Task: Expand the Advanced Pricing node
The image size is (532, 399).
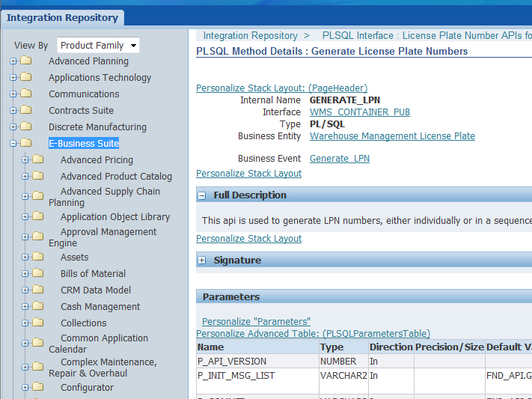Action: pyautogui.click(x=25, y=159)
